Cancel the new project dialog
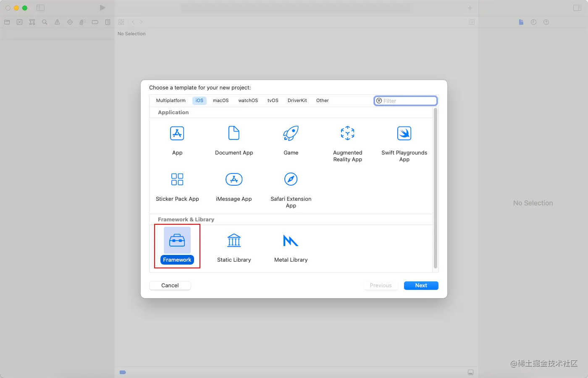The height and width of the screenshot is (378, 588). click(170, 286)
